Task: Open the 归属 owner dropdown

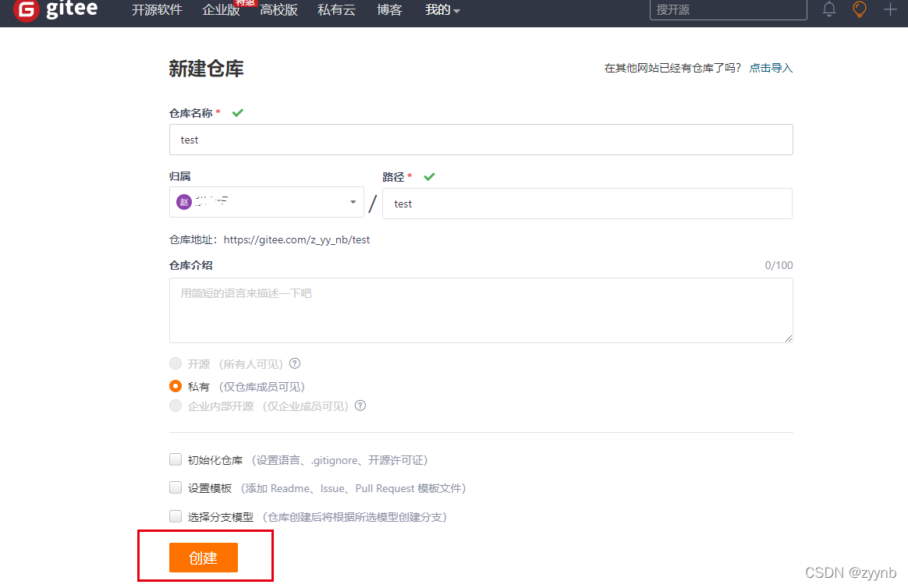Action: pyautogui.click(x=353, y=201)
